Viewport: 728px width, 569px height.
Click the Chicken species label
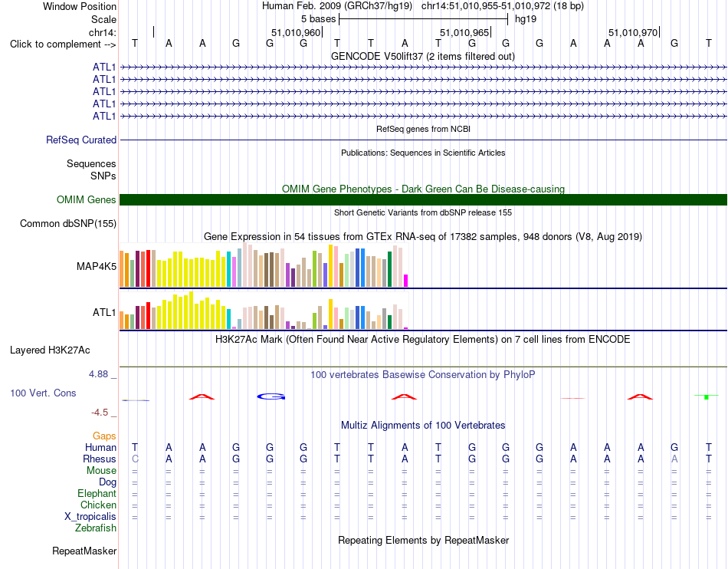click(x=98, y=505)
